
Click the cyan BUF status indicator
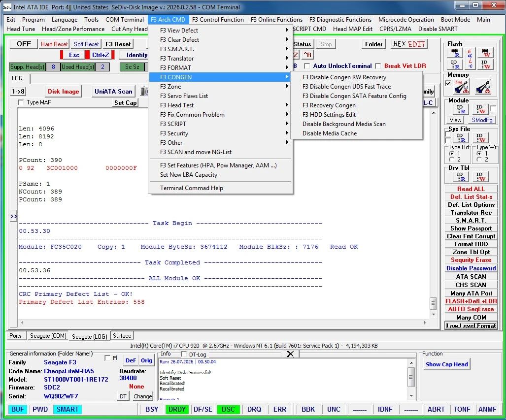[x=18, y=409]
